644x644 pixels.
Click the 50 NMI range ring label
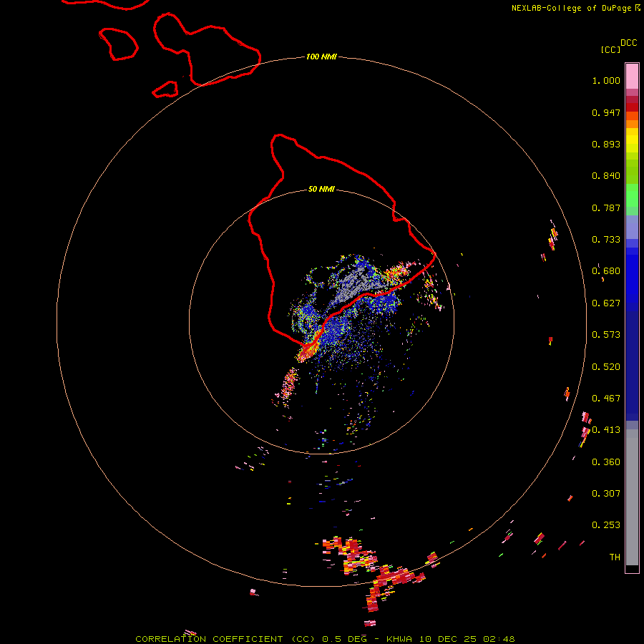click(x=321, y=190)
